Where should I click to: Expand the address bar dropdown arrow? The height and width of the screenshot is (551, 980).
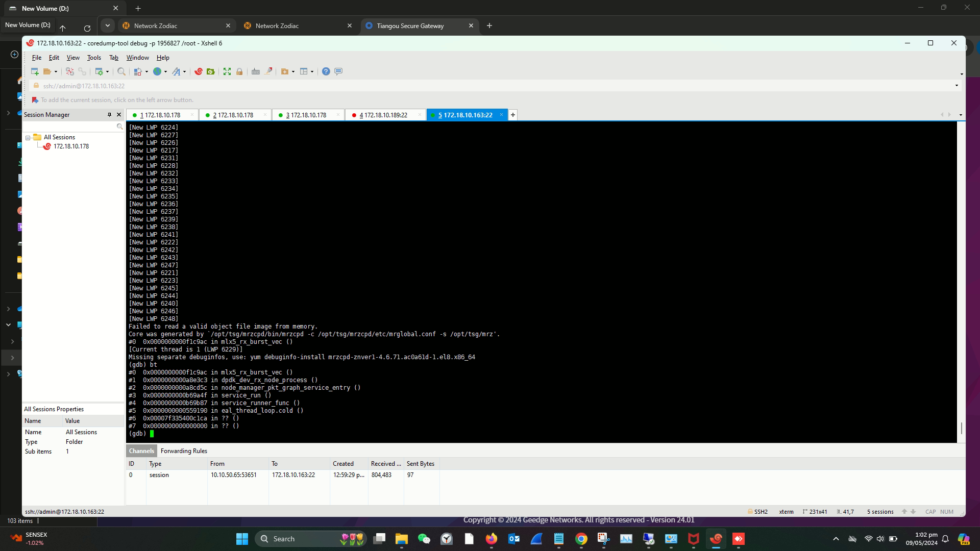point(957,86)
